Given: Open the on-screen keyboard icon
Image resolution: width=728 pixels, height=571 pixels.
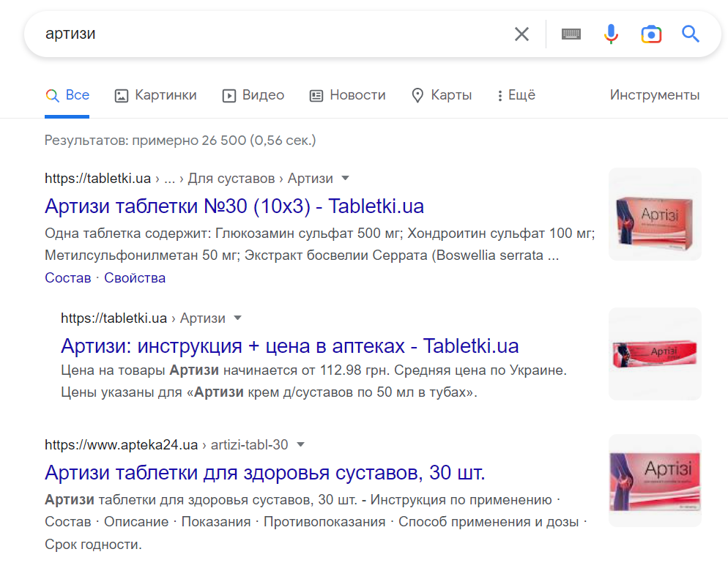Looking at the screenshot, I should point(571,34).
